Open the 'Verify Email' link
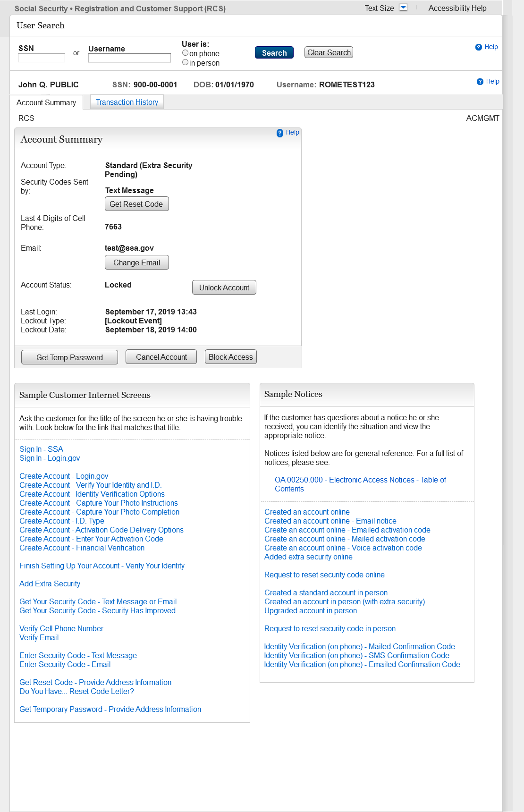Screen dimensions: 524x812 (x=39, y=637)
